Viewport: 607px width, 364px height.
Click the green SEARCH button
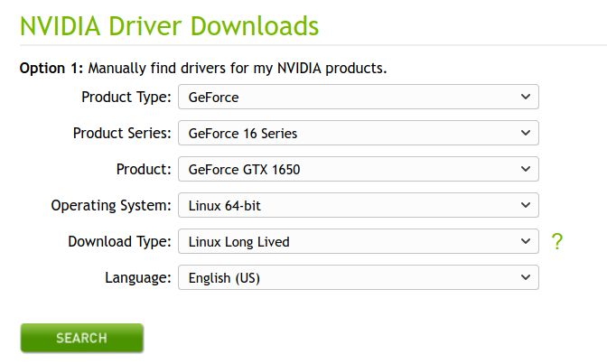[x=81, y=338]
